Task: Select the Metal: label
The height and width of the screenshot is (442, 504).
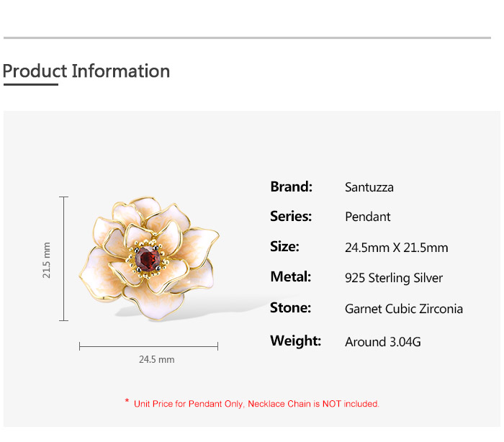Action: click(x=290, y=277)
